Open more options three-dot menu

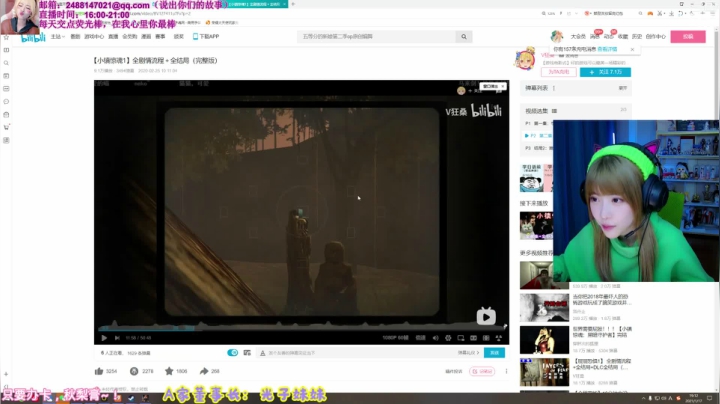tap(506, 371)
